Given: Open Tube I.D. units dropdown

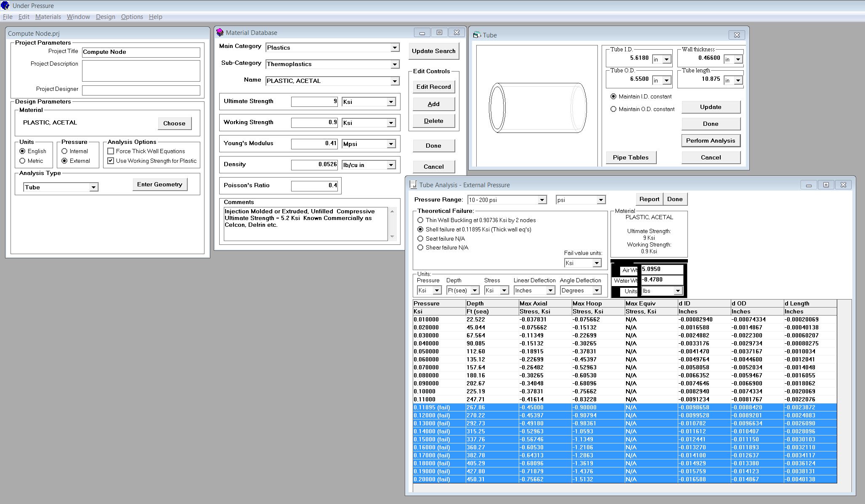Looking at the screenshot, I should (666, 59).
